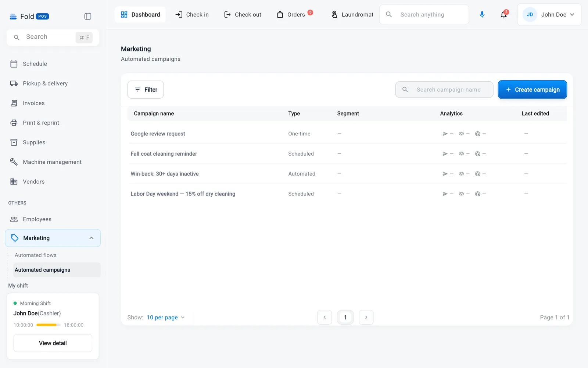Click the sent icon for Labor Day weekend campaign
588x368 pixels.
[x=445, y=194]
